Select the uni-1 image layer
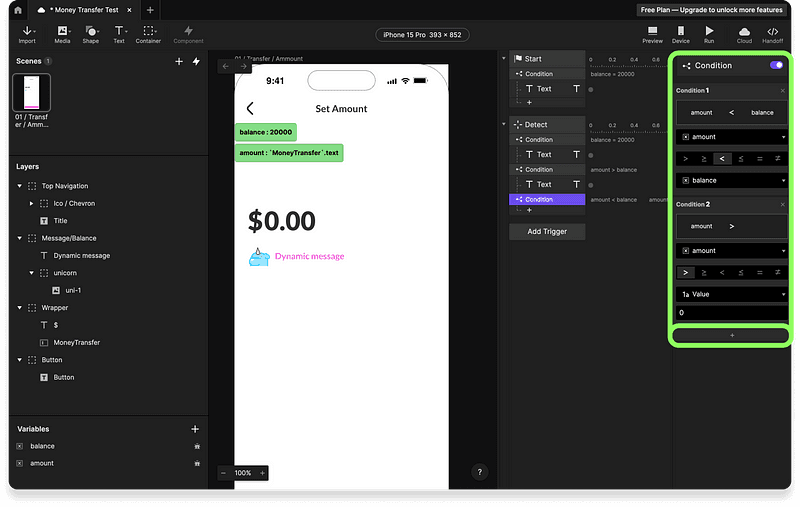The height and width of the screenshot is (507, 800). 73,290
